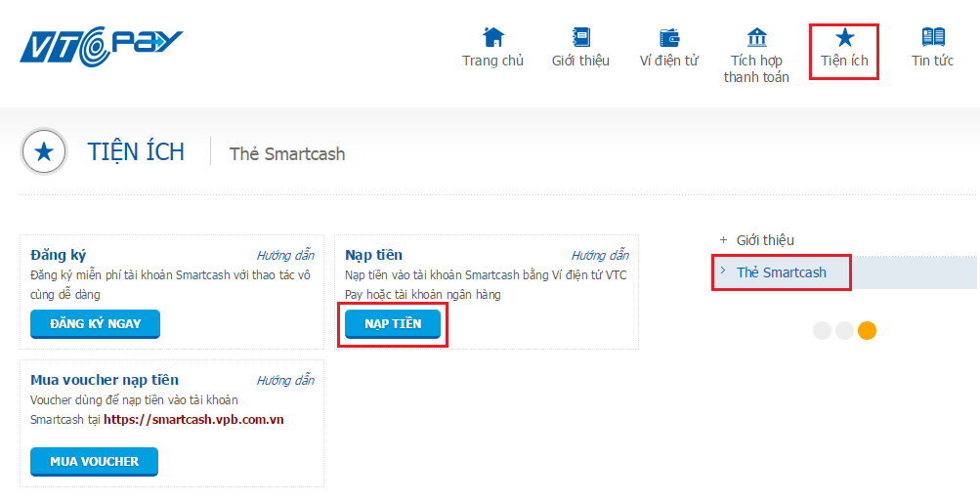This screenshot has height=501, width=980.
Task: Open the Trang chủ menu item
Action: point(493,61)
